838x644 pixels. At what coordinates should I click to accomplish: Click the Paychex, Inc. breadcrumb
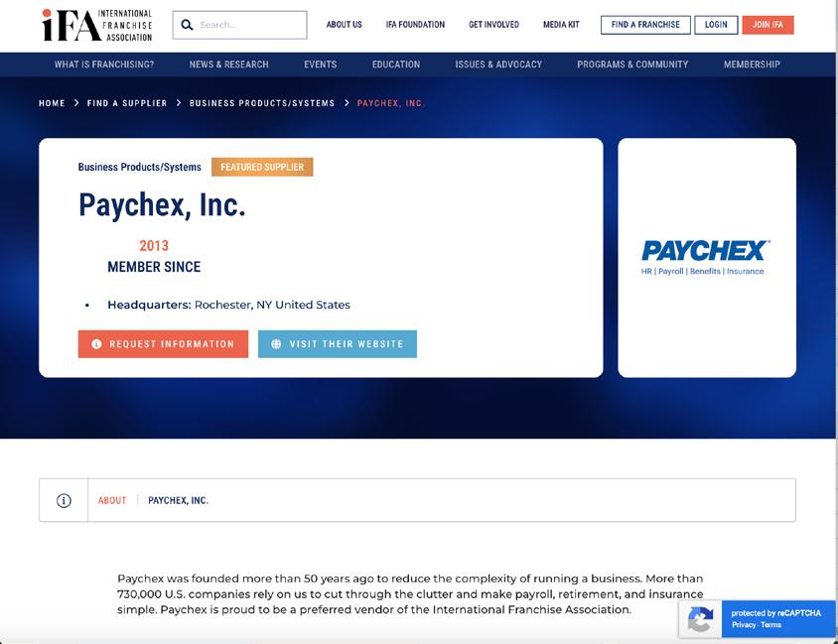pos(390,103)
